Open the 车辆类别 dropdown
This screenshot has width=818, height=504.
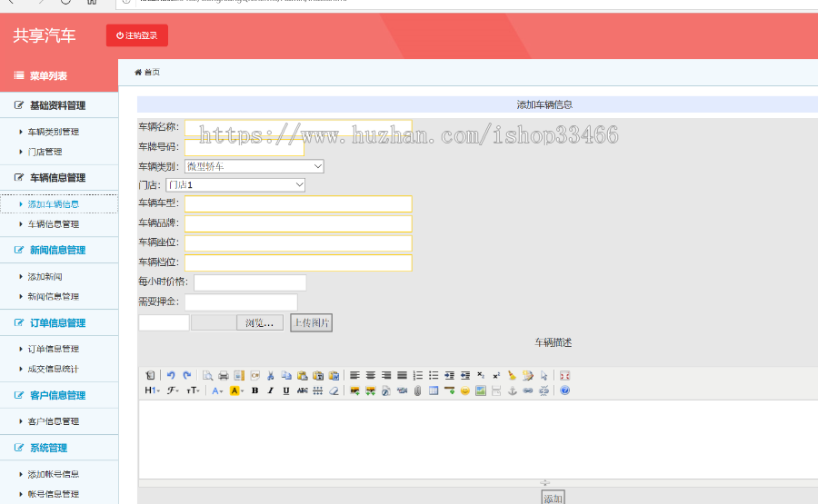pyautogui.click(x=254, y=166)
